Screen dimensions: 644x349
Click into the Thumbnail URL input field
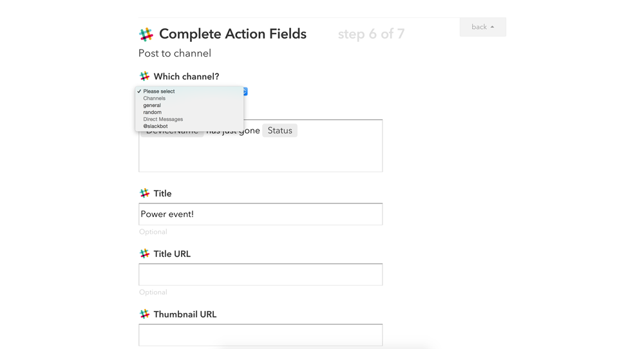260,335
